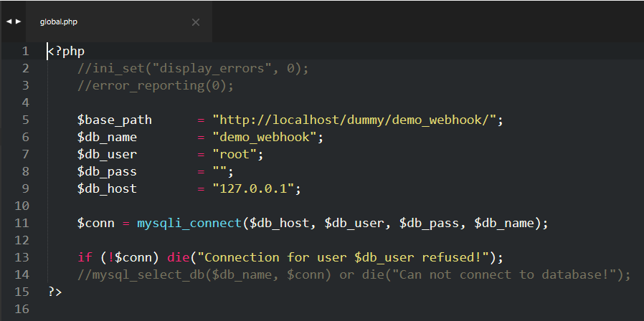644x321 pixels.
Task: Click the "root" string value
Action: pos(234,155)
